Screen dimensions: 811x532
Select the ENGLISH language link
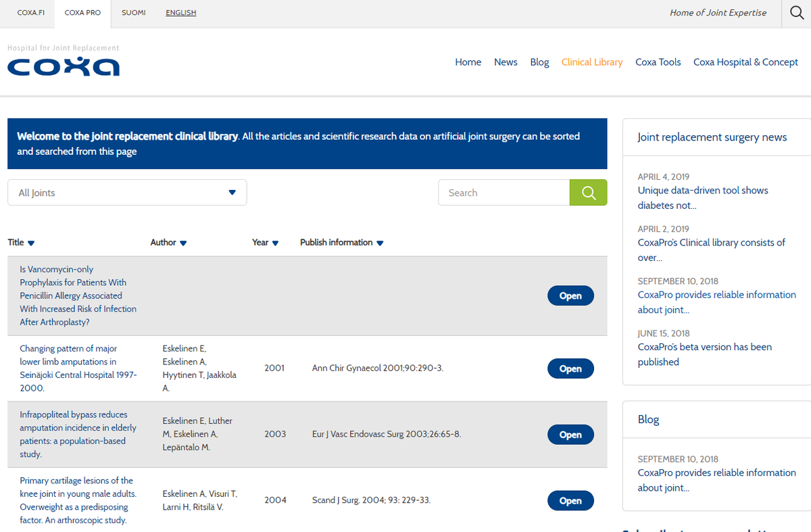pyautogui.click(x=180, y=13)
